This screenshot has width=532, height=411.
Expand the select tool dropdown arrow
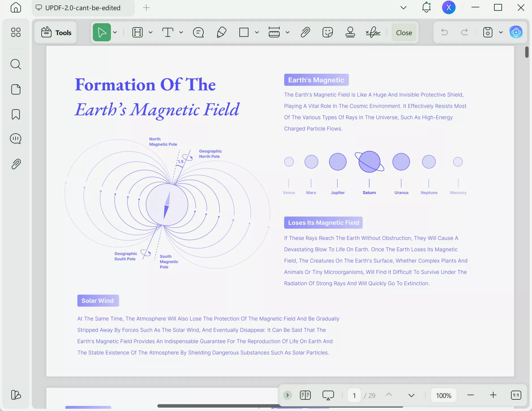[x=115, y=32]
